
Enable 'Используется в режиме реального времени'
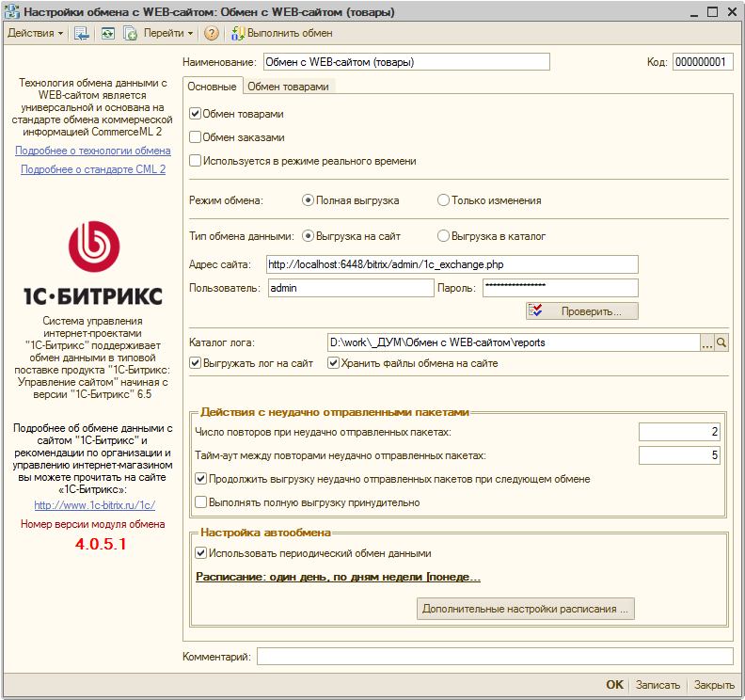tap(195, 161)
